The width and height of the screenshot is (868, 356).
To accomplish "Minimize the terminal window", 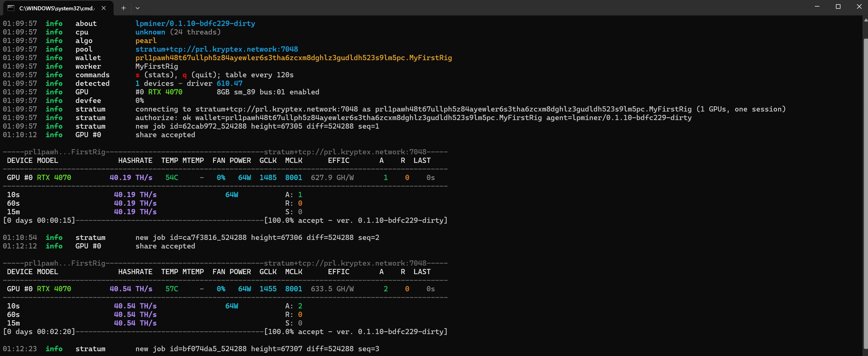I will tap(817, 6).
